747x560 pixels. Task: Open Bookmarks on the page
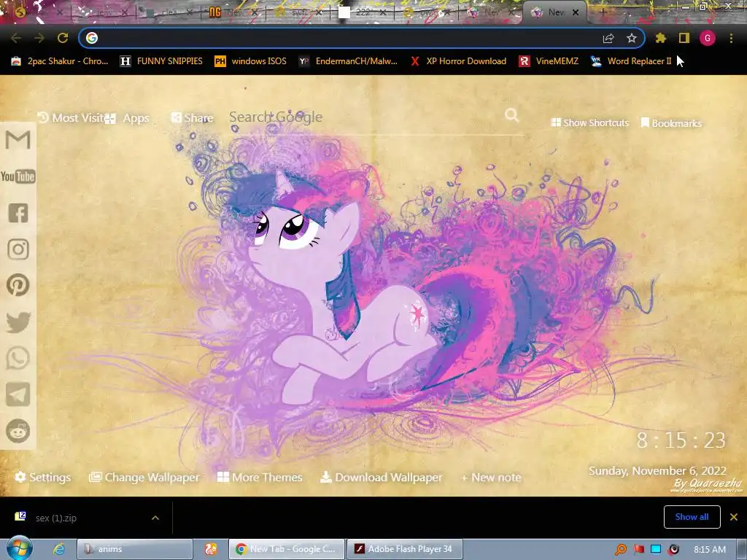click(x=671, y=122)
